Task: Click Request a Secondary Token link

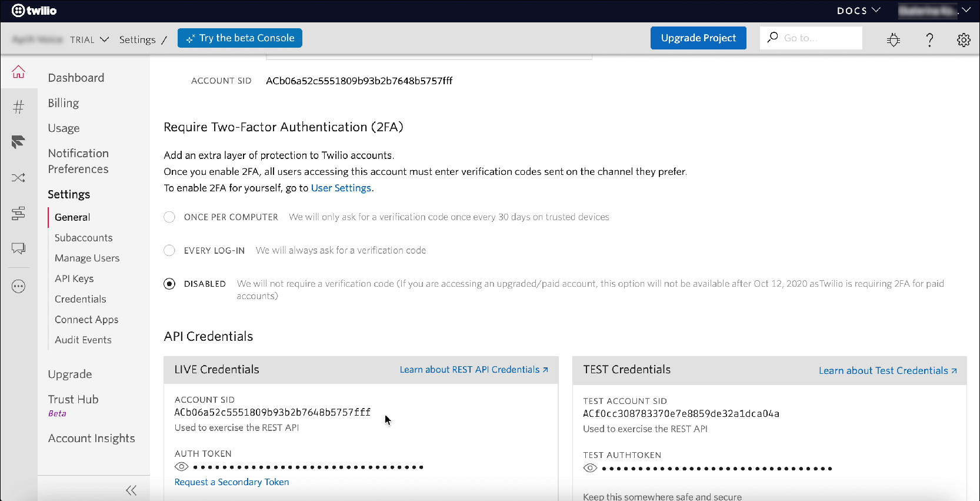Action: [232, 482]
